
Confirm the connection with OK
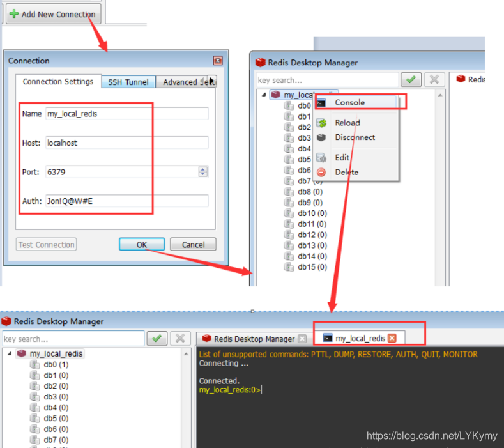142,244
